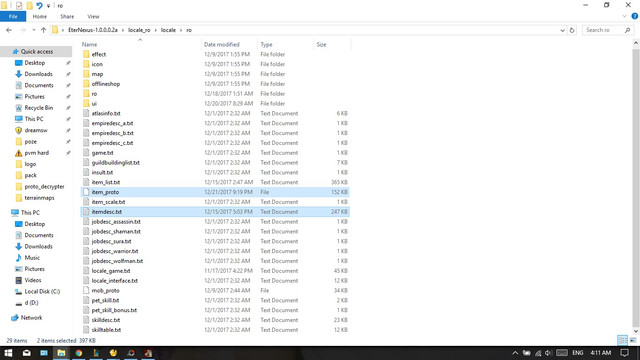640x360 pixels.
Task: Select EterNexus-1.0.0.0.2a in the address path
Action: [x=93, y=30]
